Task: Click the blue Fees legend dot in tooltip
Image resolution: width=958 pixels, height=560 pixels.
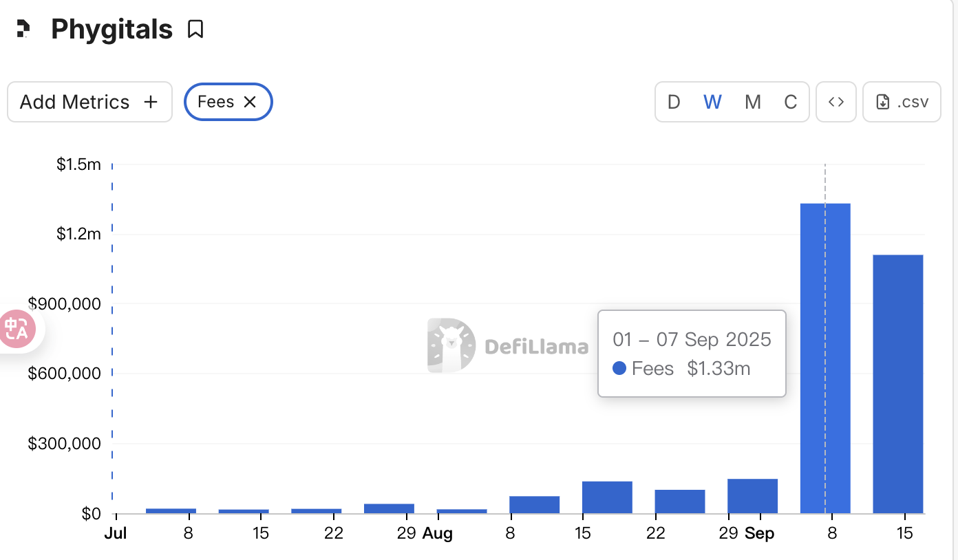Action: 619,369
